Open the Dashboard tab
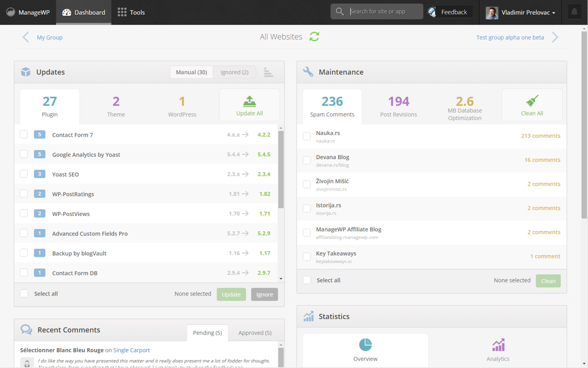 pos(83,12)
